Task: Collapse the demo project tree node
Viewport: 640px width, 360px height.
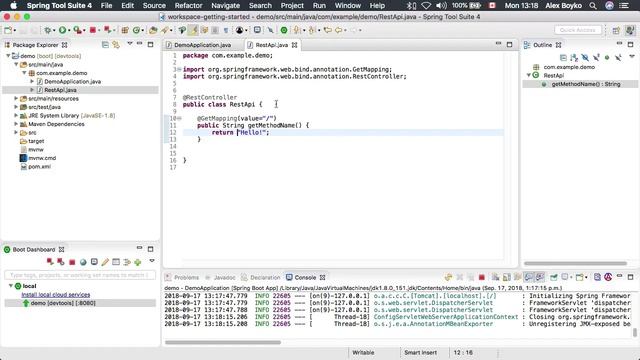Action: click(8, 56)
